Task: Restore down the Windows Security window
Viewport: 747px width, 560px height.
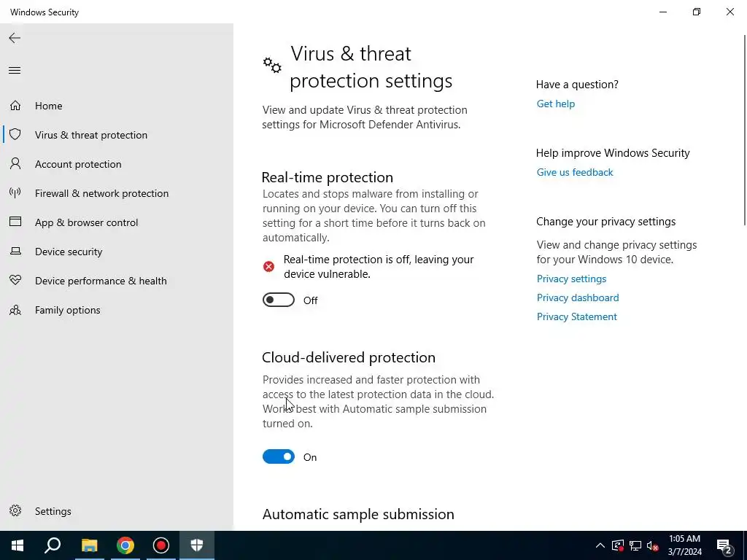Action: point(697,12)
